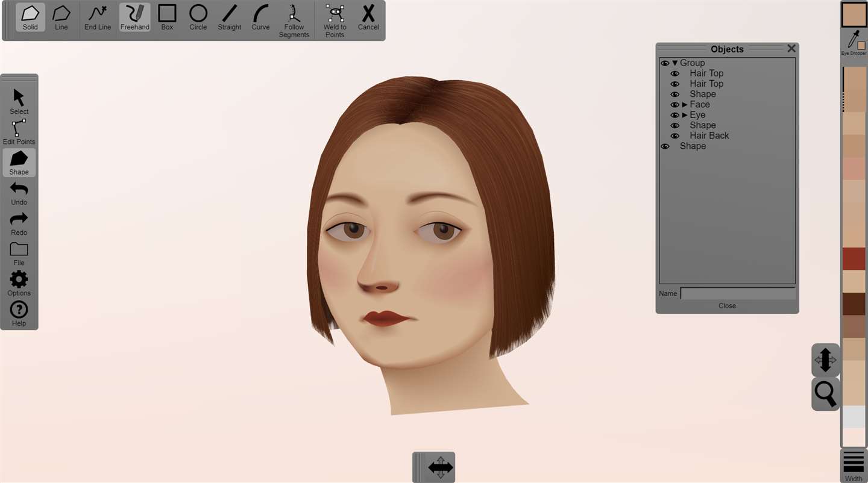Click the Close button in Objects panel
Screen dimensions: 868x483
tap(727, 306)
